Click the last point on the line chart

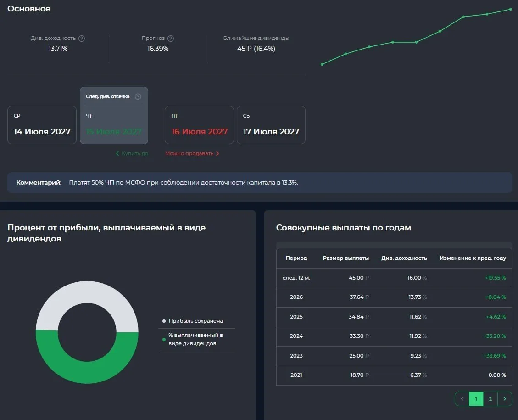pos(510,9)
